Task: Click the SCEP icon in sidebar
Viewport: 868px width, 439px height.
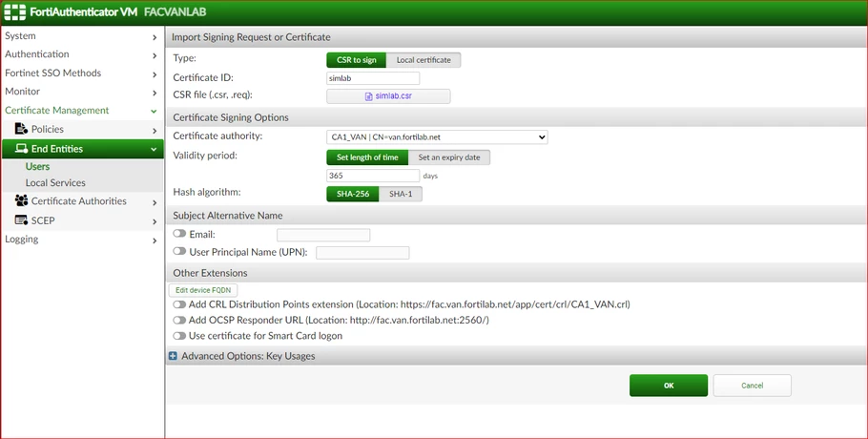Action: (x=21, y=219)
